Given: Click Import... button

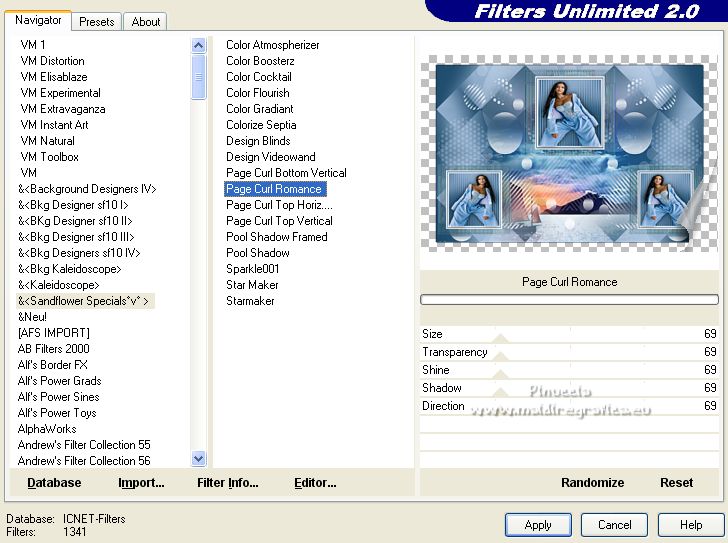Looking at the screenshot, I should click(141, 483).
